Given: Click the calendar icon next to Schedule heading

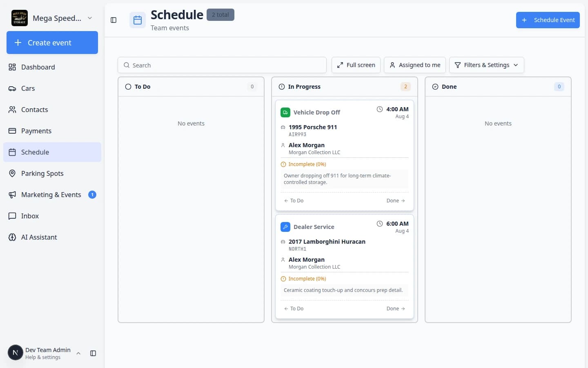Looking at the screenshot, I should [138, 20].
